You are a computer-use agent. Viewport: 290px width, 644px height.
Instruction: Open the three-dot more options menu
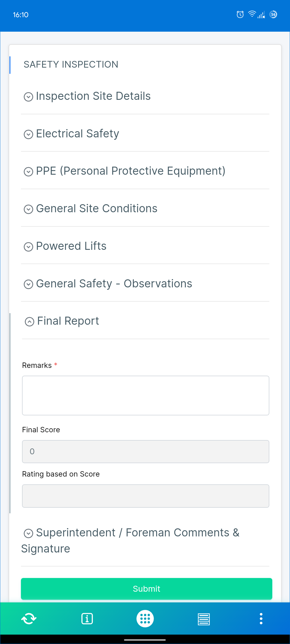261,619
